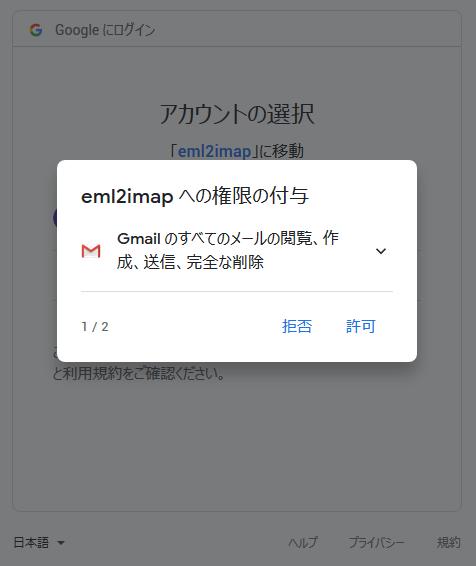Screen dimensions: 476x566
Task: Open the 規約 terms link
Action: point(449,542)
